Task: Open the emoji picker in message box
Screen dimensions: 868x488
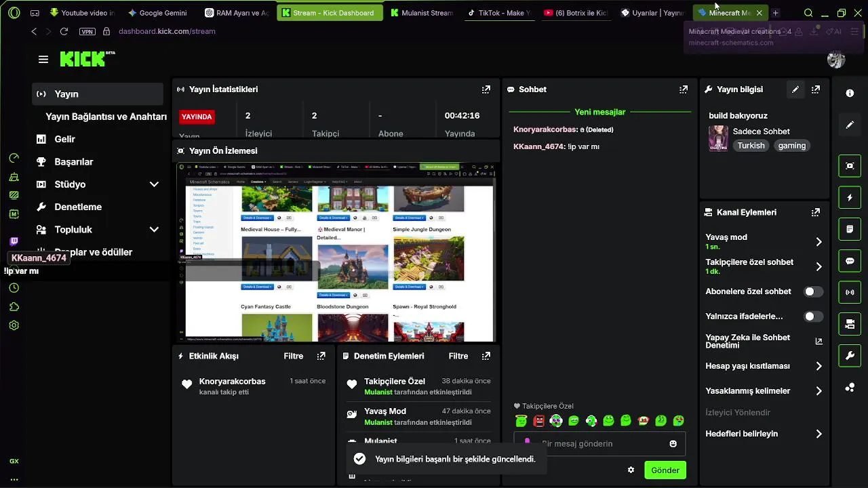Action: tap(673, 444)
